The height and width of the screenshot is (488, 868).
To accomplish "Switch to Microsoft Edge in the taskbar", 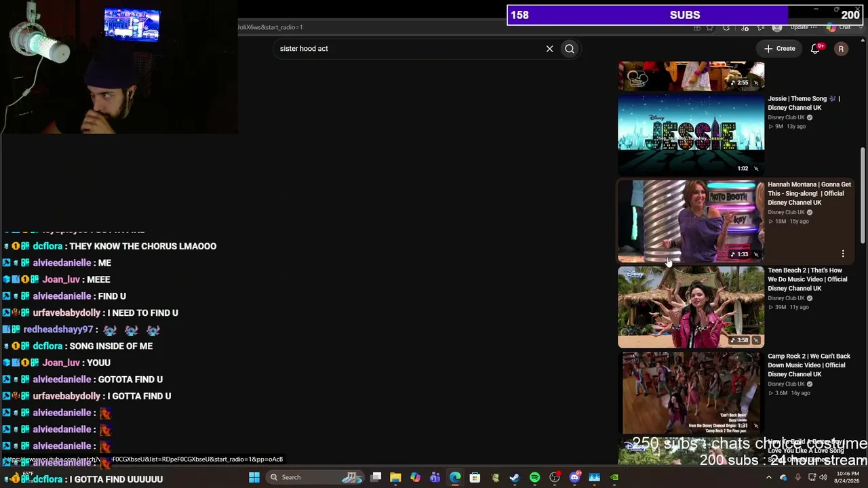I will tap(455, 477).
